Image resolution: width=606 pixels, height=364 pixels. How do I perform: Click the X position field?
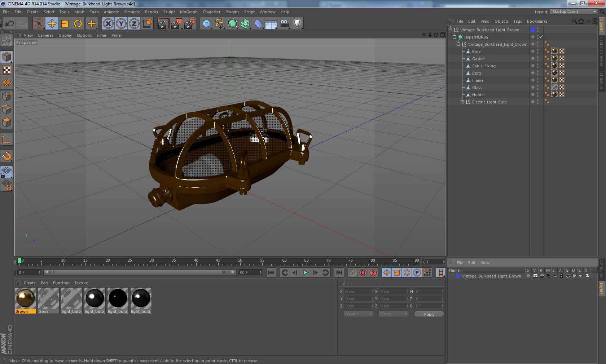coord(359,292)
